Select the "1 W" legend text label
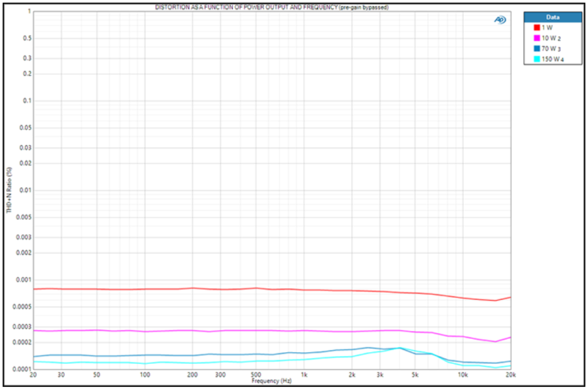 click(547, 26)
